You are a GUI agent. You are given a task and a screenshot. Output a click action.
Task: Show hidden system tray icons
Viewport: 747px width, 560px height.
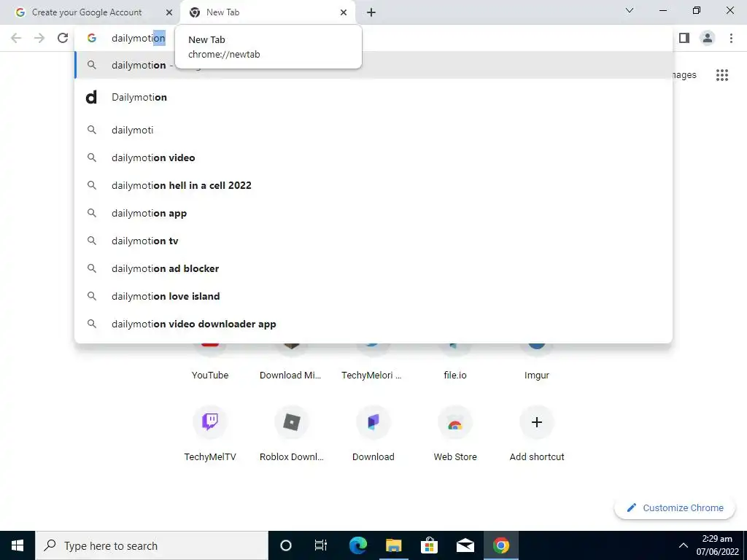pyautogui.click(x=683, y=545)
